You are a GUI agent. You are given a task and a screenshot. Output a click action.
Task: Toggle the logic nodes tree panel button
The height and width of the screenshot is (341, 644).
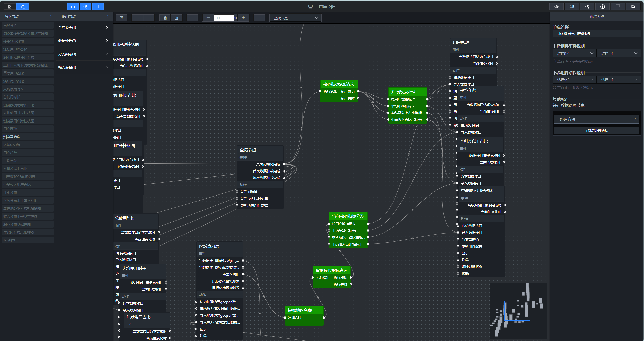pos(85,7)
